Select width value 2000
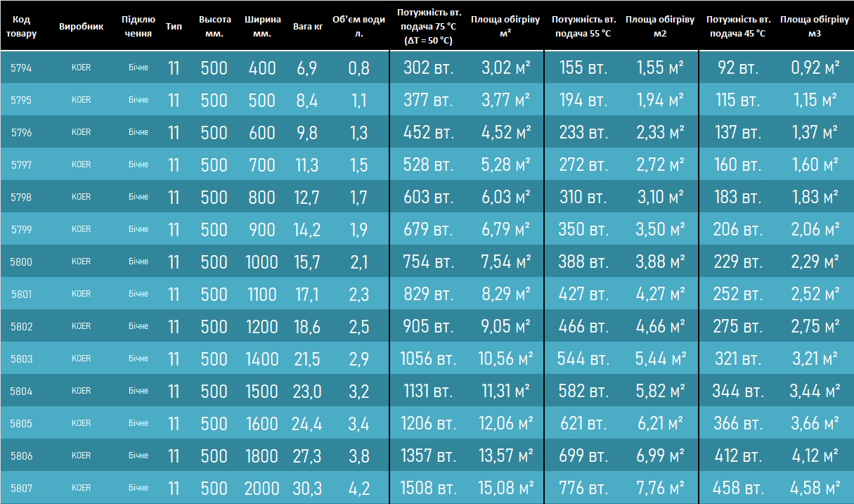Viewport: 854px width, 504px height. pos(261,489)
